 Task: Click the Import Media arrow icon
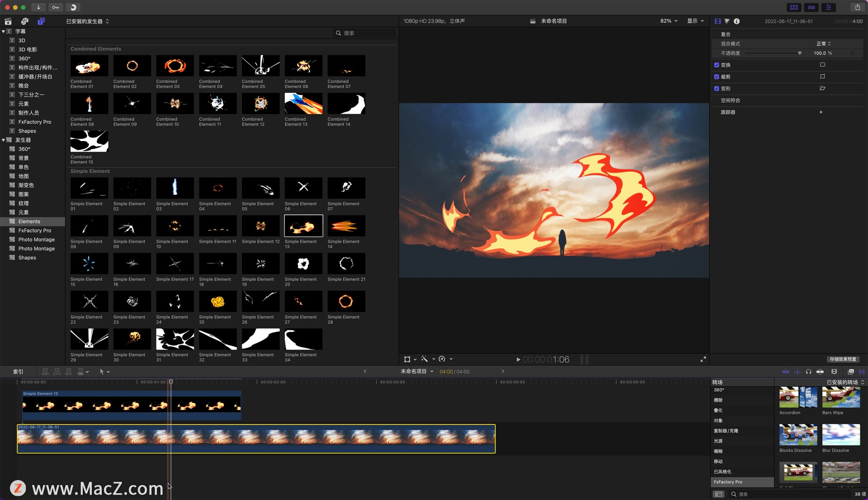click(38, 7)
